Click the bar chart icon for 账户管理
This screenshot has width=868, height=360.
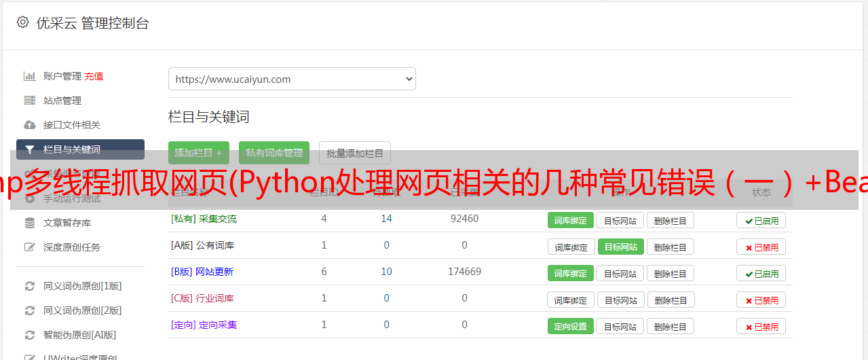point(29,76)
